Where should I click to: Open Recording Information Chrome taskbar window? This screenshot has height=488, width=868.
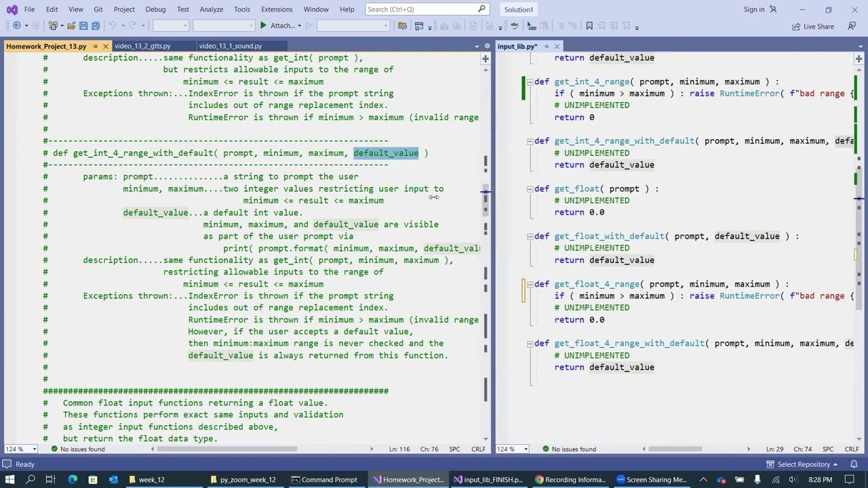[x=570, y=480]
